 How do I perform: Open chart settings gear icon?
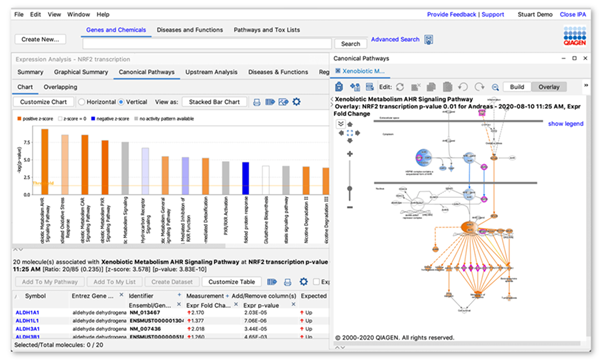pyautogui.click(x=296, y=102)
